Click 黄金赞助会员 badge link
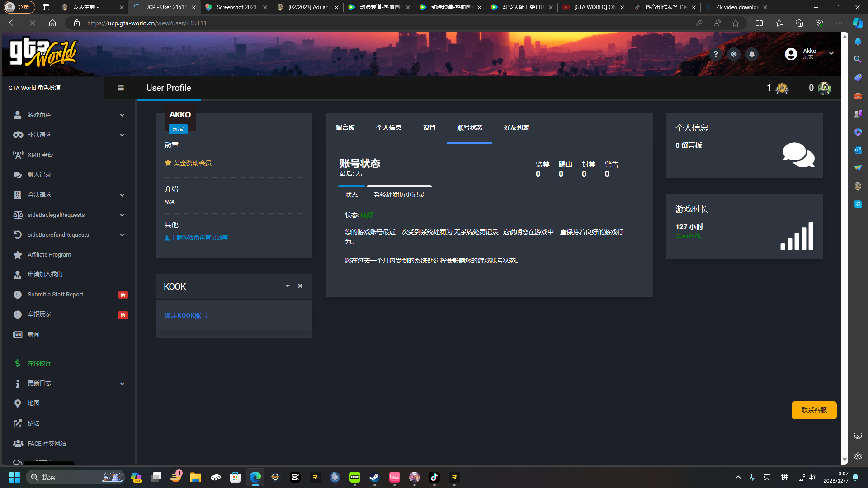 (188, 163)
